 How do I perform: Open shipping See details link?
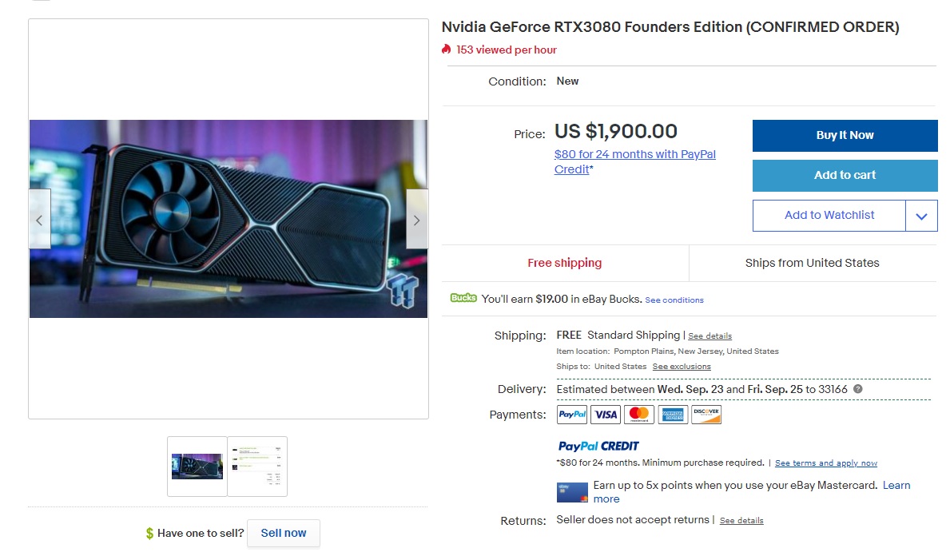click(x=710, y=336)
